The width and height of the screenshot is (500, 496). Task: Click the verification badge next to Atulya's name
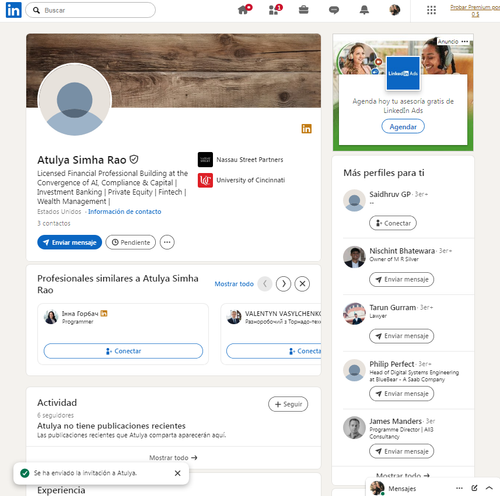coord(134,160)
